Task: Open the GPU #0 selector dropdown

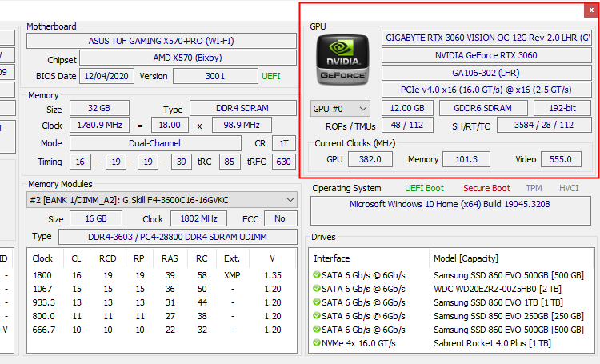Action: 340,108
